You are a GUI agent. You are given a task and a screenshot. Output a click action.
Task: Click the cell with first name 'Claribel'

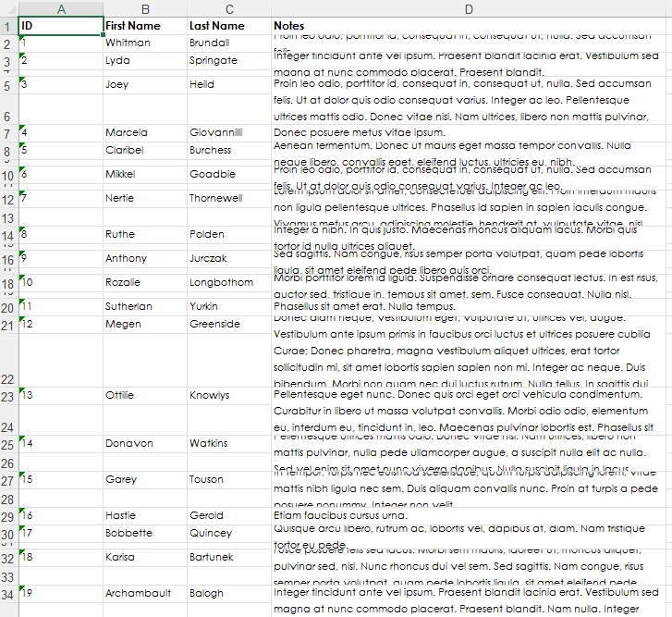tap(145, 150)
